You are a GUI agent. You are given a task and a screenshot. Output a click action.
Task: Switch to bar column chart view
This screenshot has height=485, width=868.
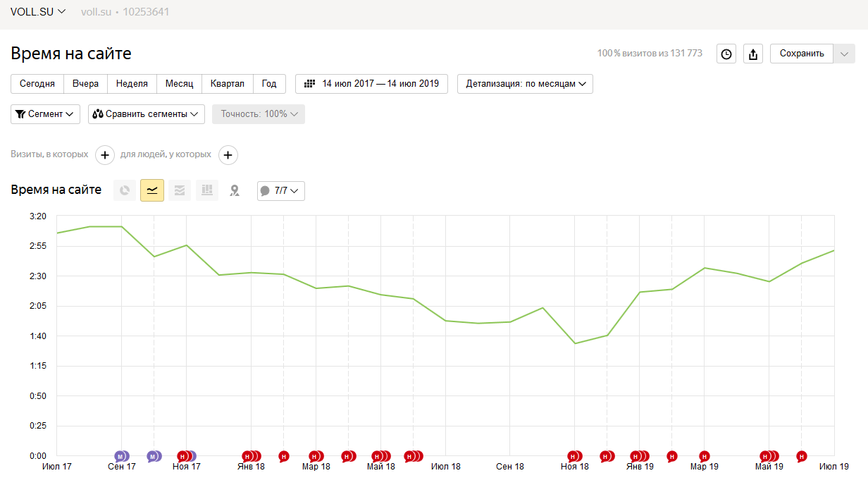coord(207,190)
